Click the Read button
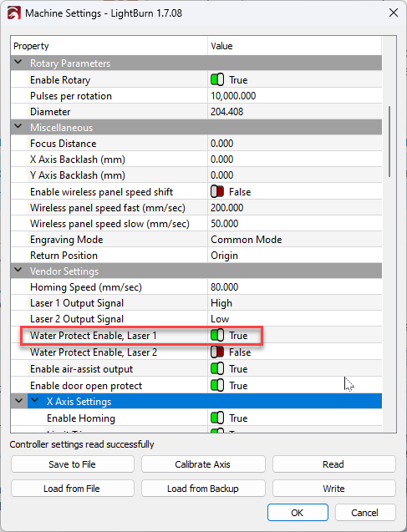The image size is (407, 532). [334, 464]
